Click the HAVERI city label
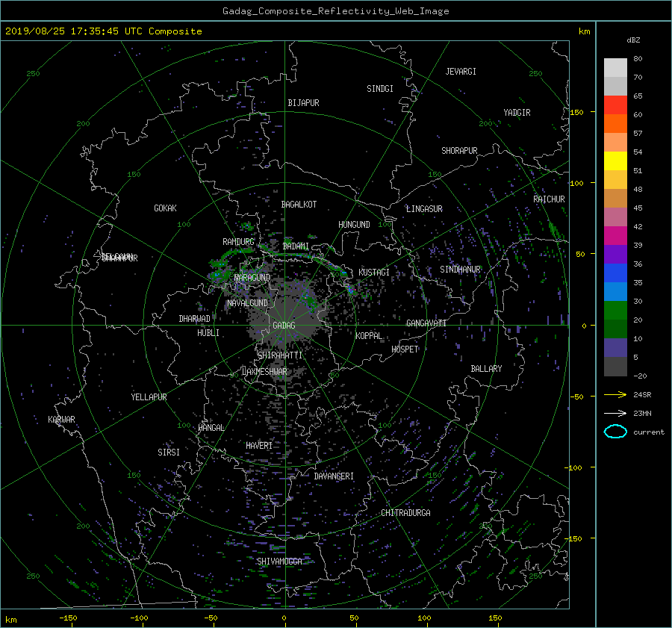The height and width of the screenshot is (628, 672). [259, 446]
